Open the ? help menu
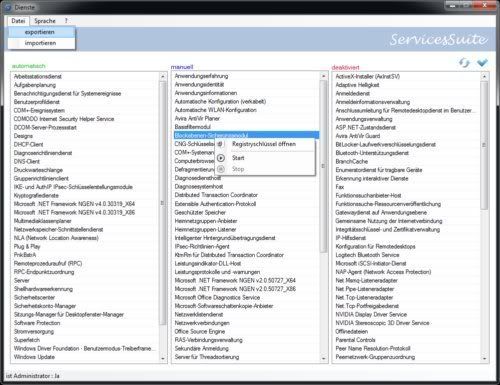The image size is (500, 385). [x=66, y=21]
